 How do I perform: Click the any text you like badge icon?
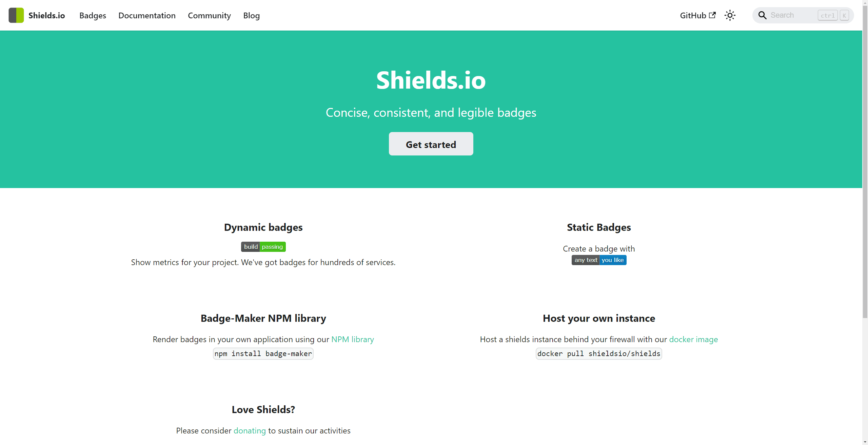coord(599,260)
